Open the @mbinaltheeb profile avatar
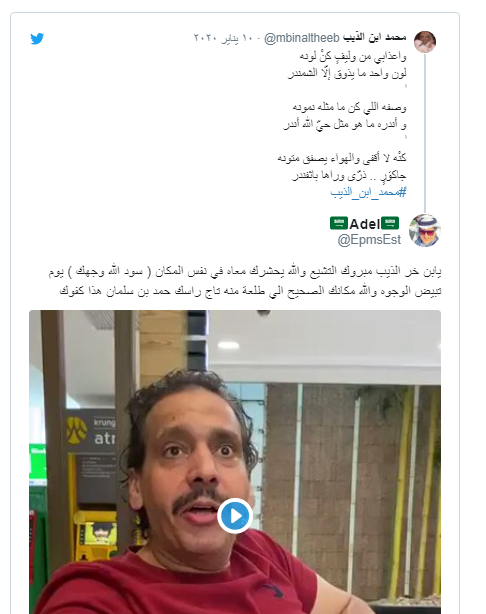The image size is (486, 614). pos(425,42)
